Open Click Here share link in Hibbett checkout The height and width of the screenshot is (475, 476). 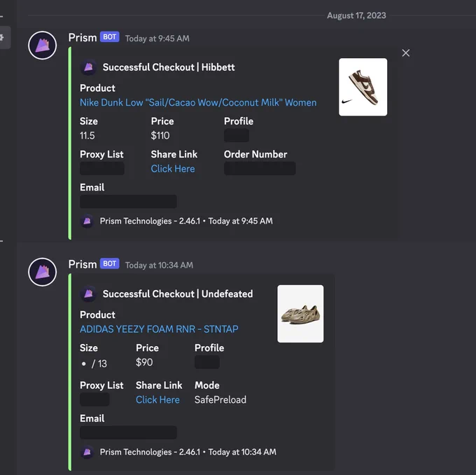point(173,169)
